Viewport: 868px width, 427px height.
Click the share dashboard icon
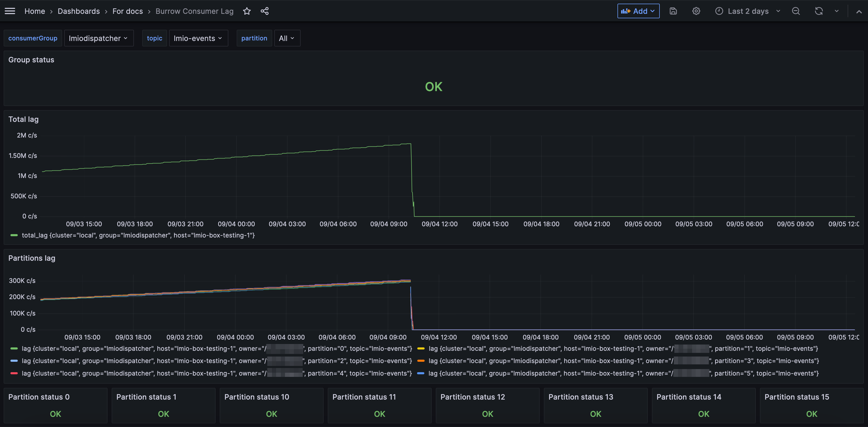[x=265, y=11]
